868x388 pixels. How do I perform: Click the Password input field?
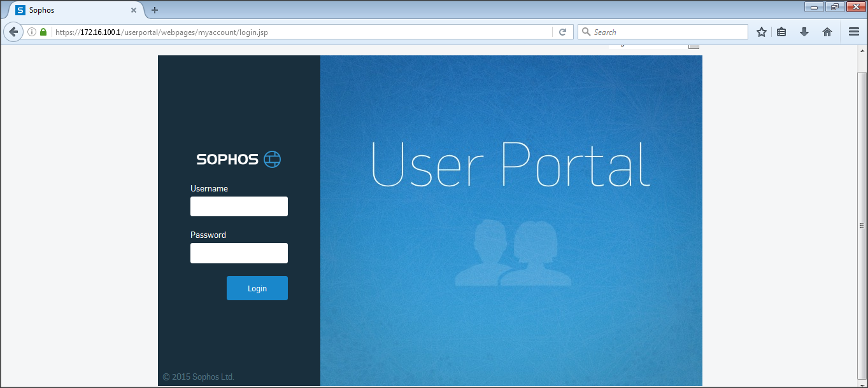(x=239, y=253)
